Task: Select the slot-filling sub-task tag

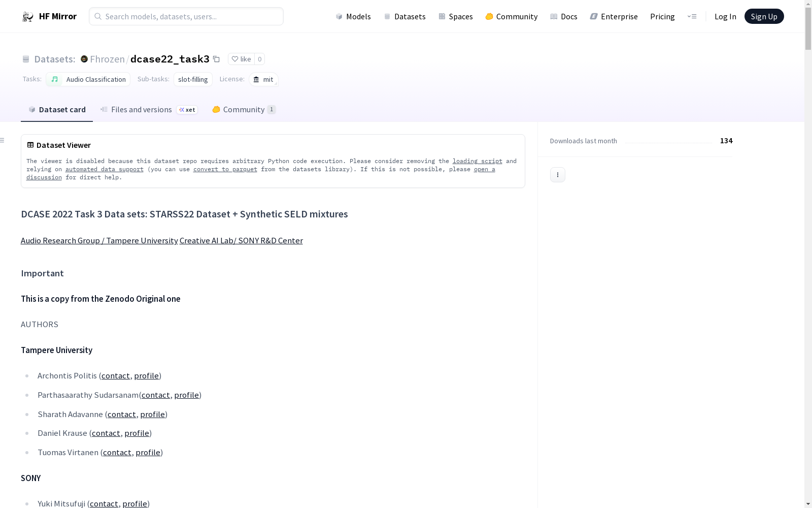Action: pos(193,79)
